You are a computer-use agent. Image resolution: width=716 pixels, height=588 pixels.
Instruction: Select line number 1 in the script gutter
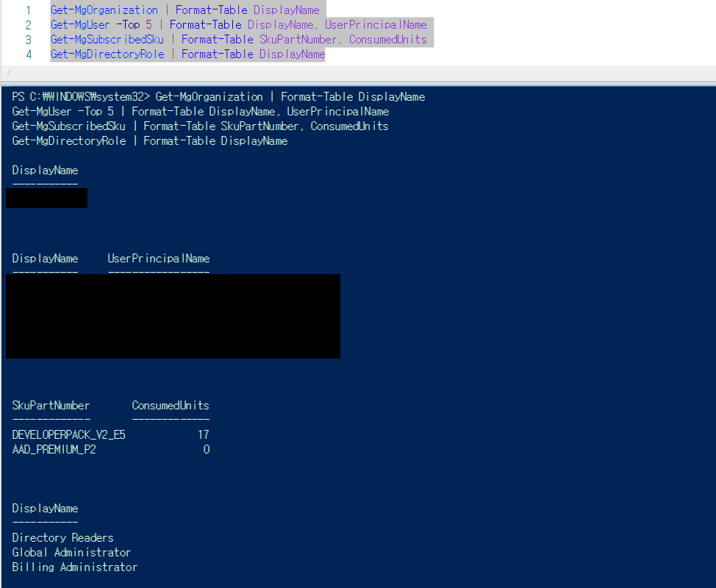(29, 10)
